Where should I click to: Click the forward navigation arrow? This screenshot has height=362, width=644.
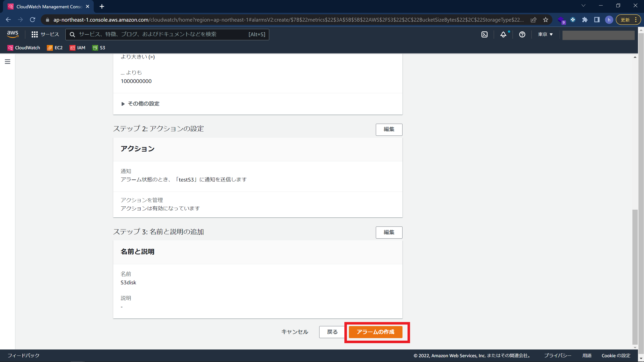click(20, 20)
